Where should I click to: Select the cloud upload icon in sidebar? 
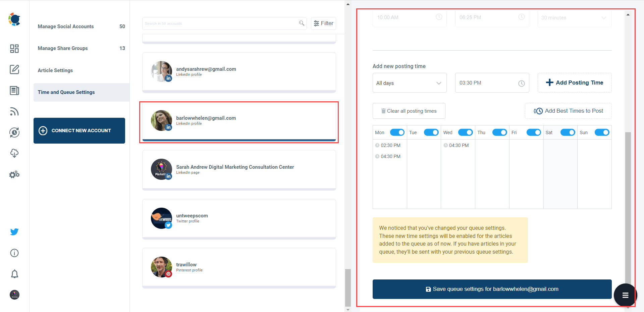point(14,153)
